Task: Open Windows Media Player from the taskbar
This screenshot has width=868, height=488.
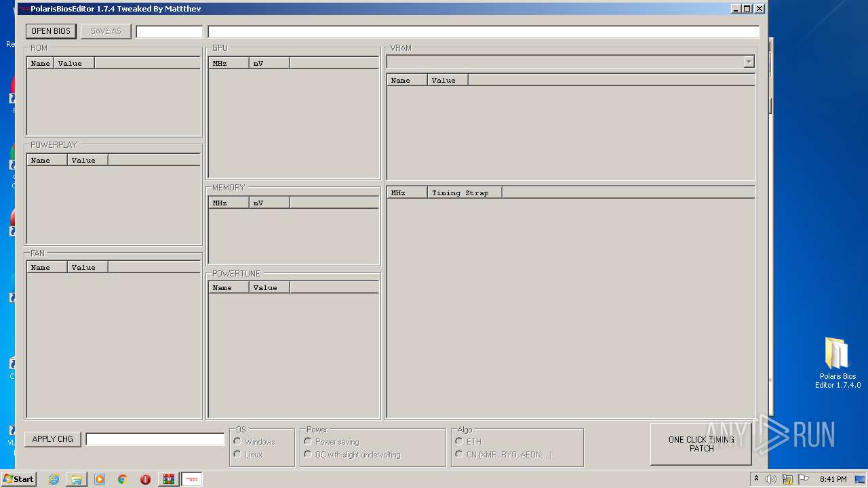Action: pyautogui.click(x=100, y=479)
